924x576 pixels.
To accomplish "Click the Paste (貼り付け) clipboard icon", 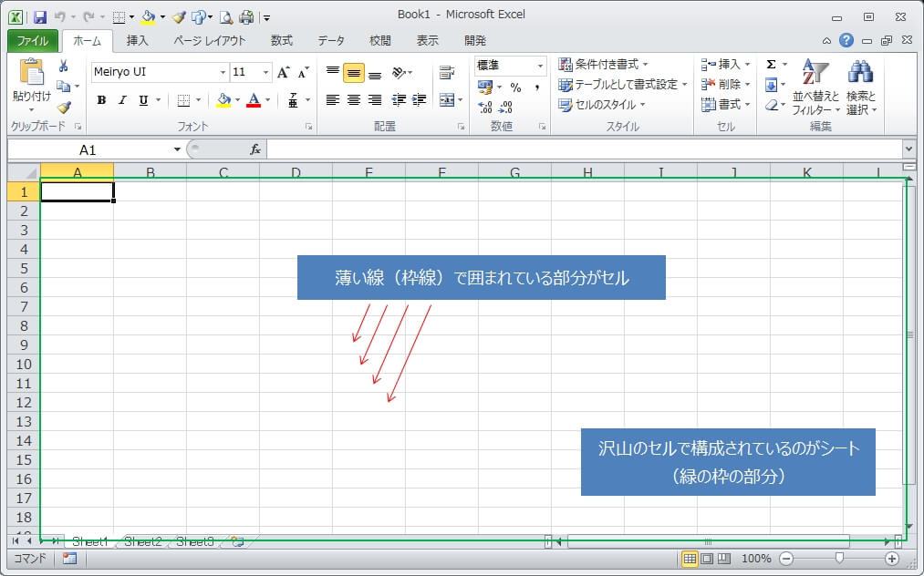I will click(x=32, y=73).
